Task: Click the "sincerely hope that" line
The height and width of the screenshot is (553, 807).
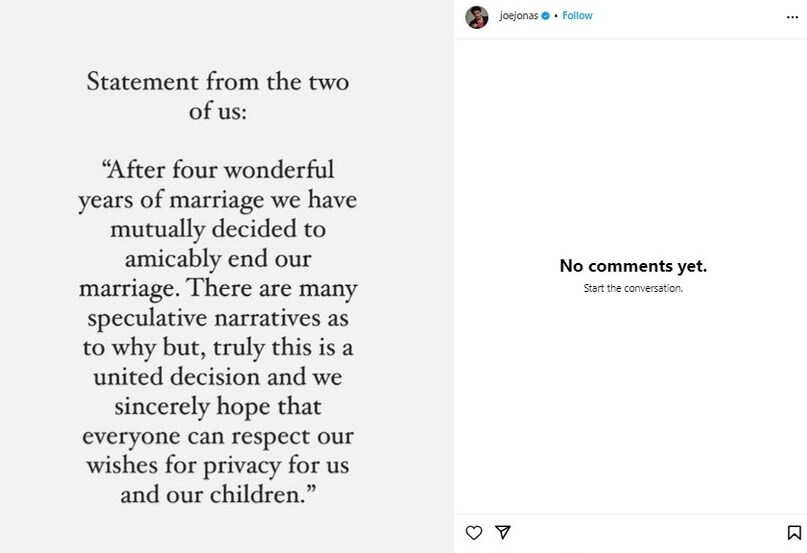Action: [x=217, y=409]
